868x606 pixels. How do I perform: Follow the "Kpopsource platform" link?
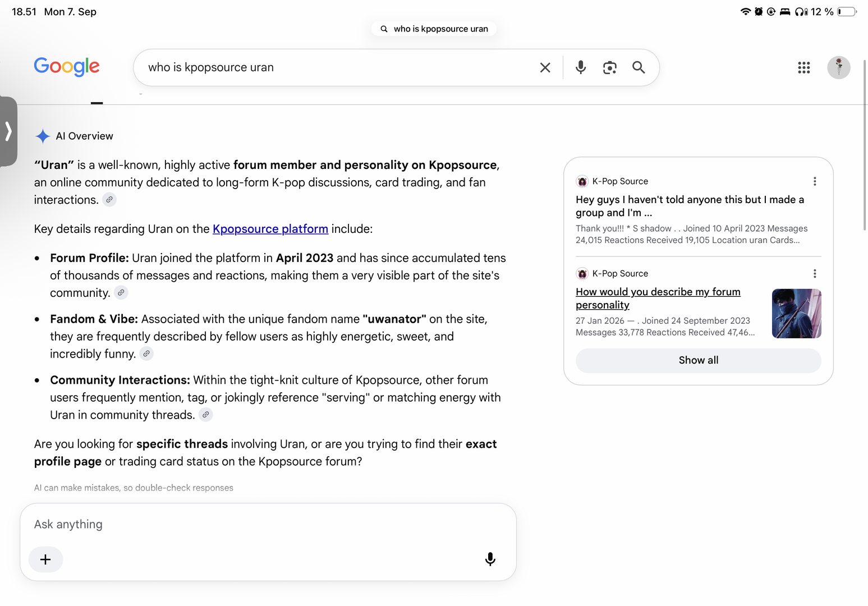tap(270, 229)
